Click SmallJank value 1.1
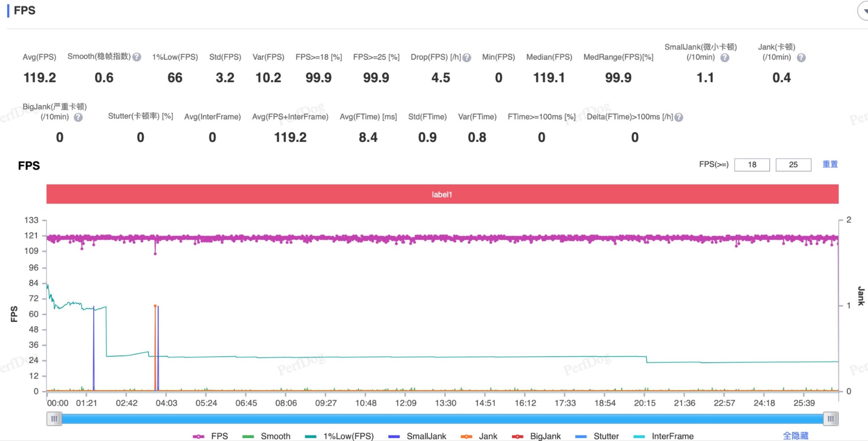868x441 pixels. [705, 78]
